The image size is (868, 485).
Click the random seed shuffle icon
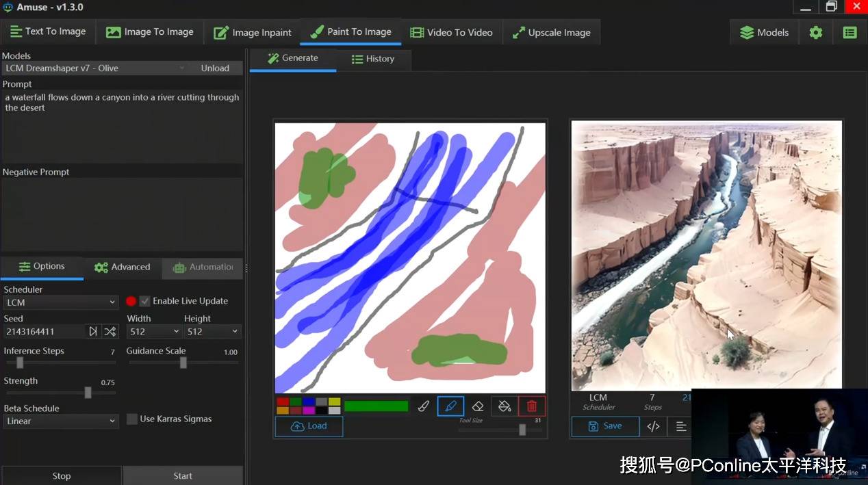[110, 332]
